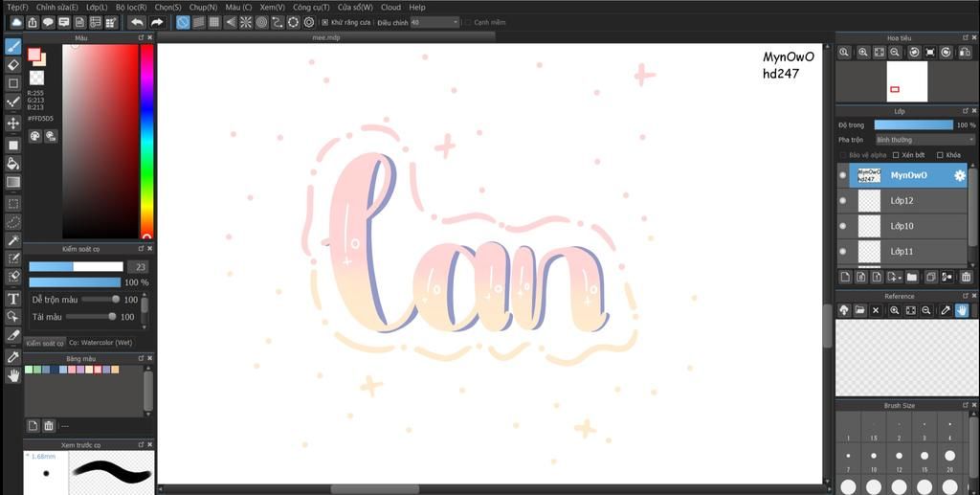The width and height of the screenshot is (980, 495).
Task: Enable the concentric circle snap guide
Action: 262,23
